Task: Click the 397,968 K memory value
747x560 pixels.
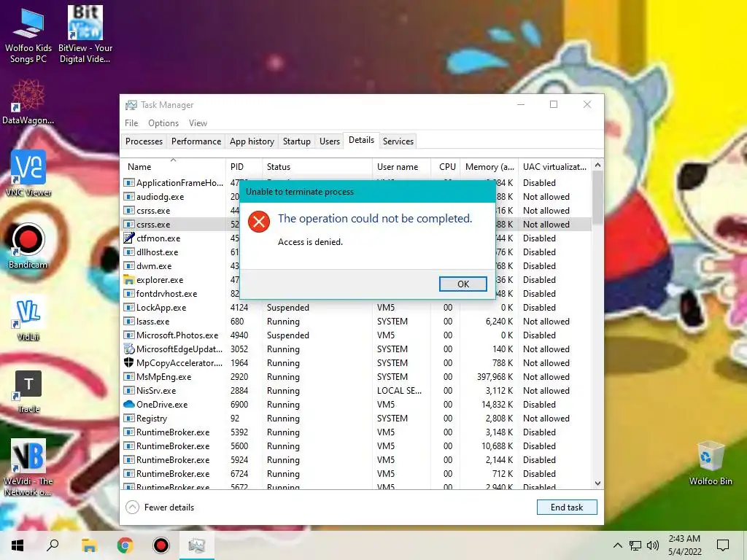Action: [x=495, y=377]
